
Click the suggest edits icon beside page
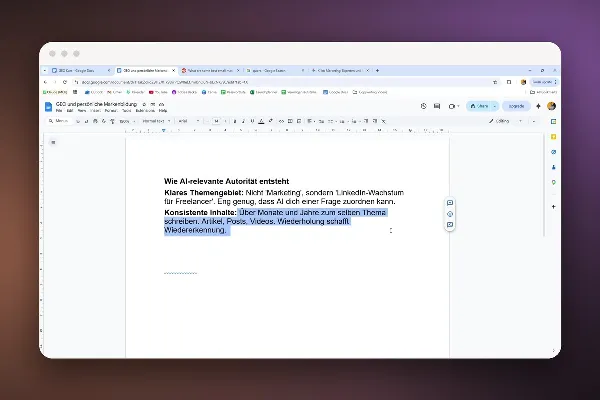pos(450,225)
